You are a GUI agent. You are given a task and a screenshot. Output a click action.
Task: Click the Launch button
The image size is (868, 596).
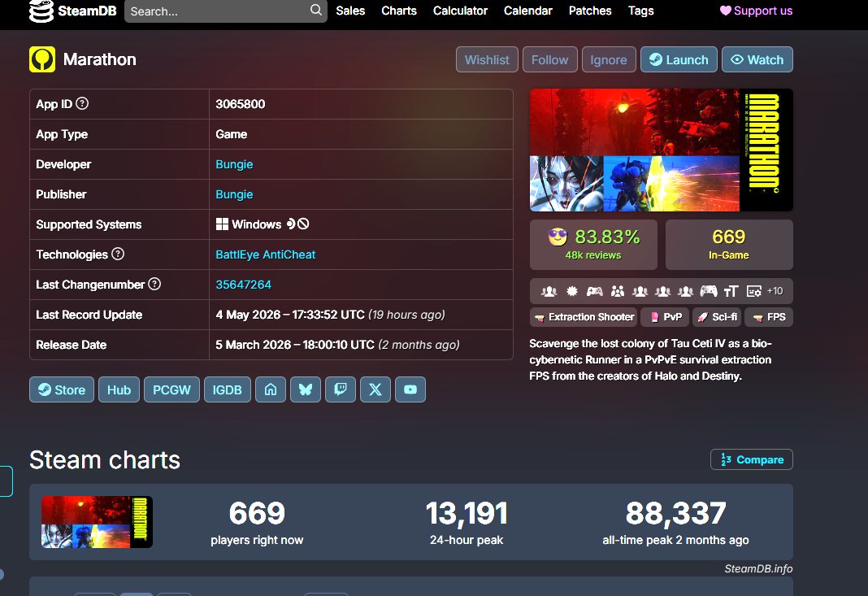(x=679, y=60)
